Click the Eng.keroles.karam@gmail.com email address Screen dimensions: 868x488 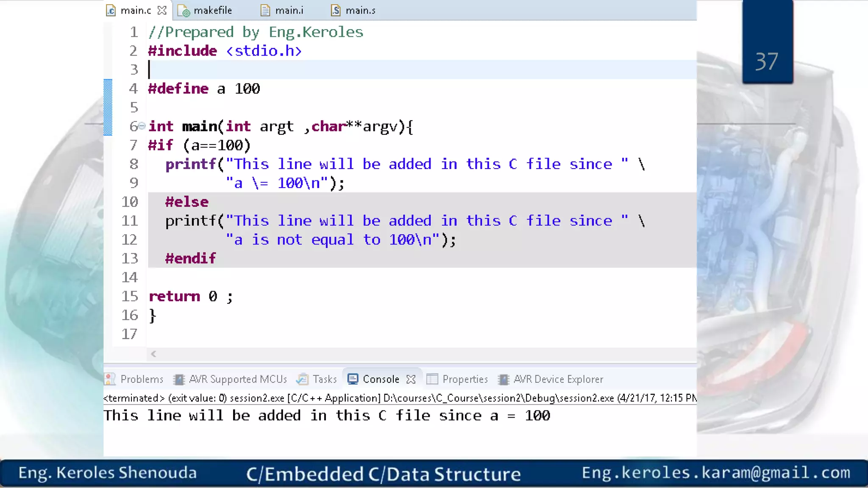(x=715, y=473)
